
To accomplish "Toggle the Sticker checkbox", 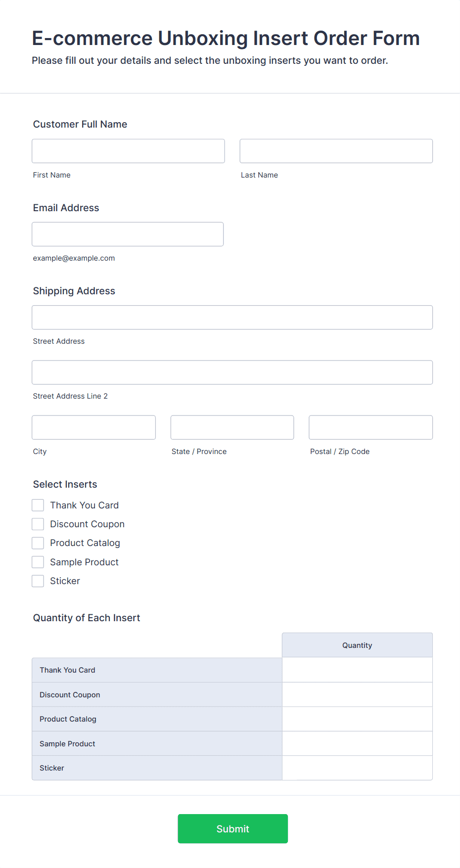I will [x=38, y=581].
